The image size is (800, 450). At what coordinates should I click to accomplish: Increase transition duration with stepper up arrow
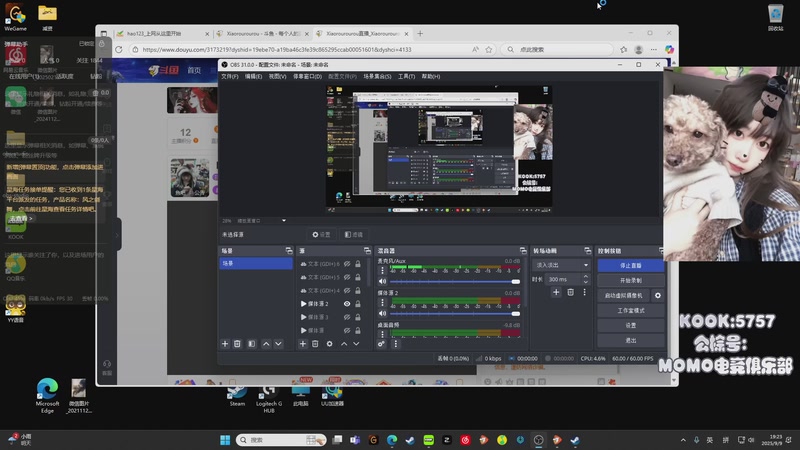tap(586, 277)
